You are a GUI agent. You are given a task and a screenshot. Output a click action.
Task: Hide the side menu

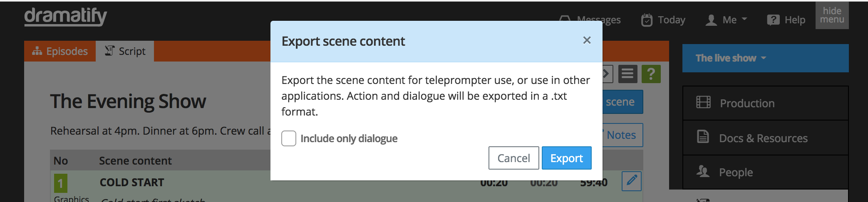pyautogui.click(x=832, y=15)
